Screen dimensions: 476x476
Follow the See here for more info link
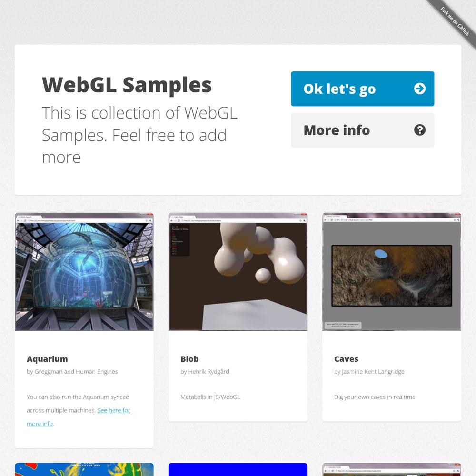(79, 417)
